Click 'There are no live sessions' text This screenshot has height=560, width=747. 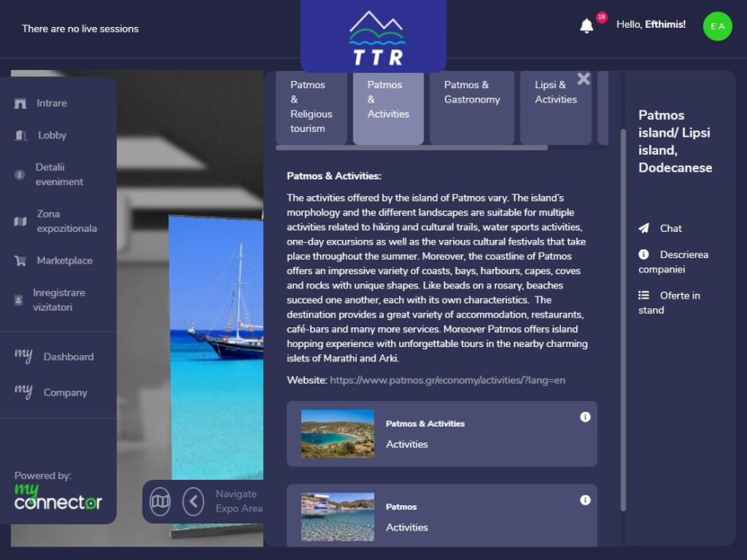pos(80,29)
